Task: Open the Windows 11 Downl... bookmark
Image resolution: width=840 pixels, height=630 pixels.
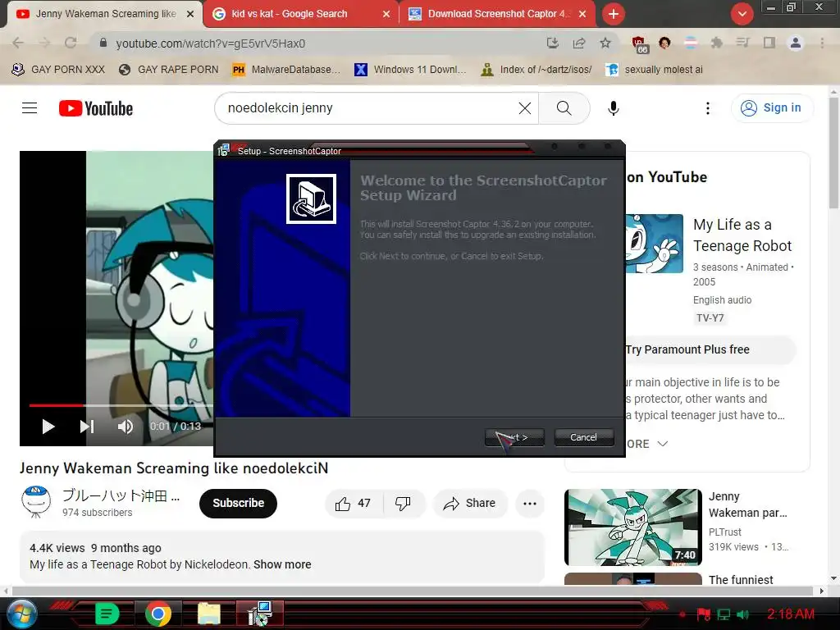Action: pyautogui.click(x=410, y=70)
